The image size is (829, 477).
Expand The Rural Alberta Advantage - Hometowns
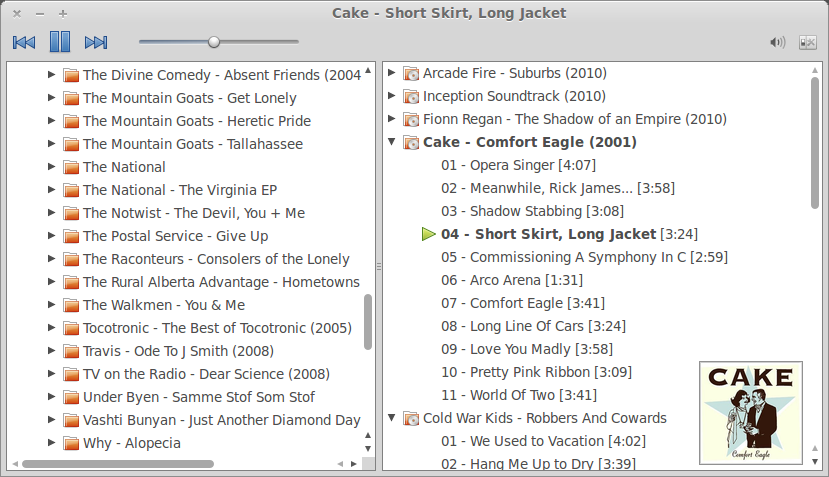point(51,281)
